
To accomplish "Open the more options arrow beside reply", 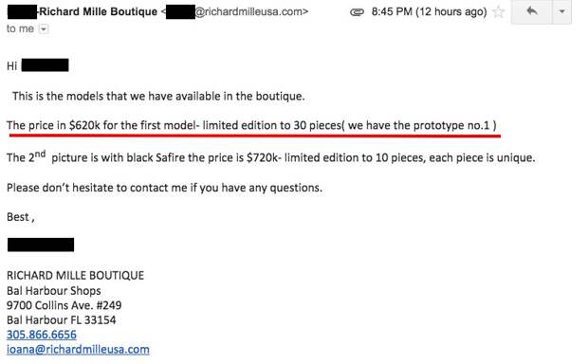I will tap(561, 11).
